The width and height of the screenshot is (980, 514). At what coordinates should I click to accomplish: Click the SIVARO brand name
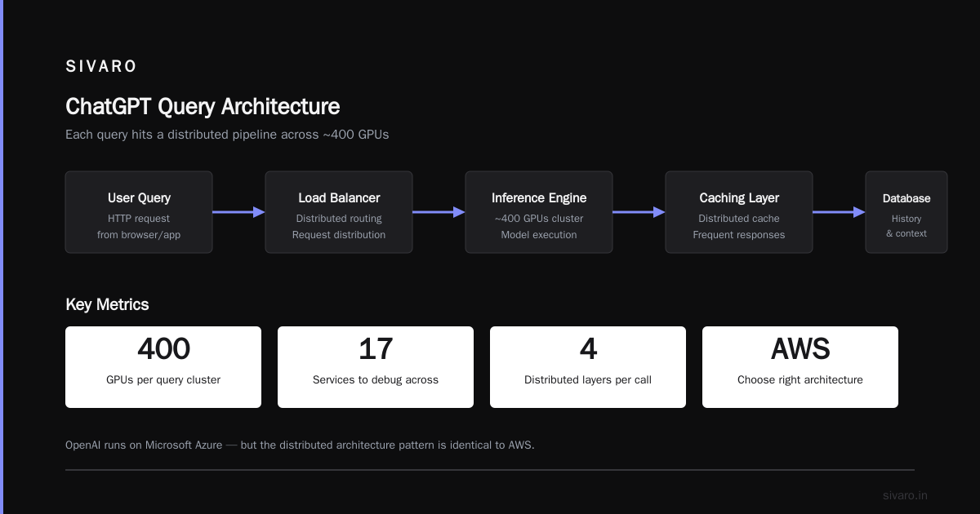pyautogui.click(x=101, y=66)
